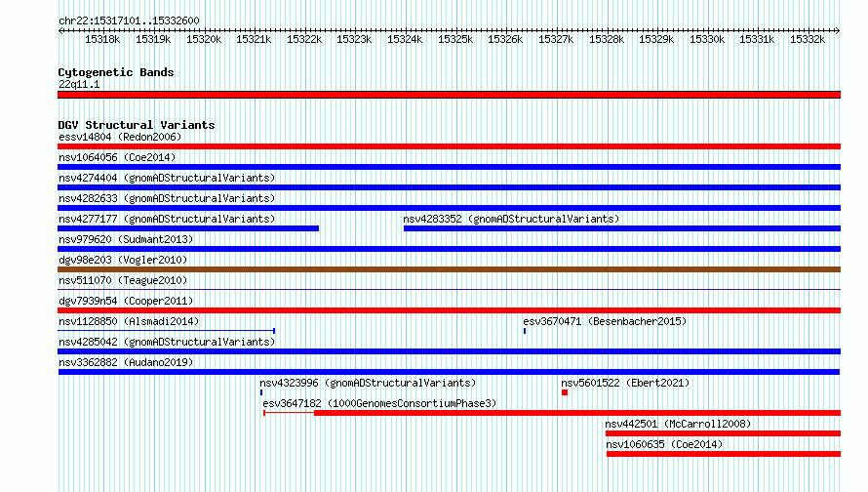Open the nsv1064056 (Coe2014) label
Screen dimensions: 868x492
tap(117, 157)
